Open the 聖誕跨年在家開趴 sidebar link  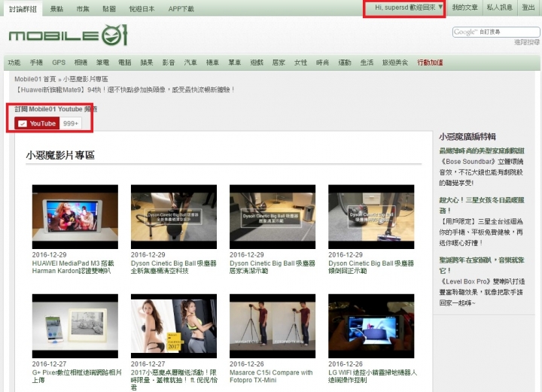(x=482, y=265)
